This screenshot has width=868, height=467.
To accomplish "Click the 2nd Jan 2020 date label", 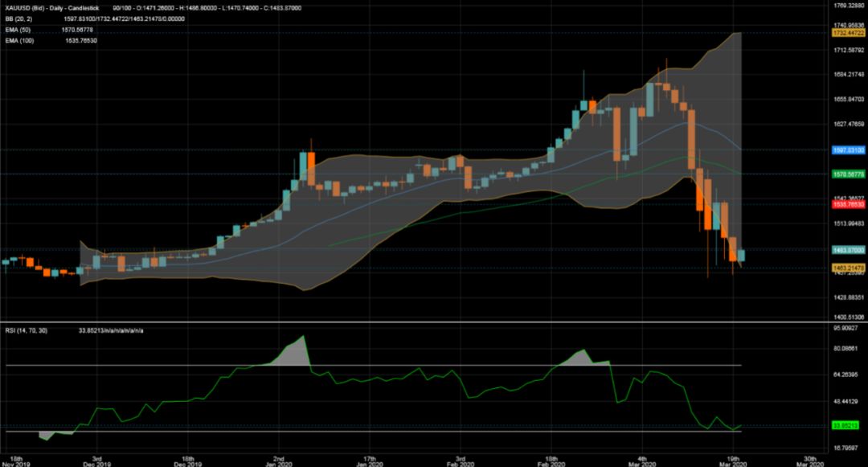I will click(278, 459).
